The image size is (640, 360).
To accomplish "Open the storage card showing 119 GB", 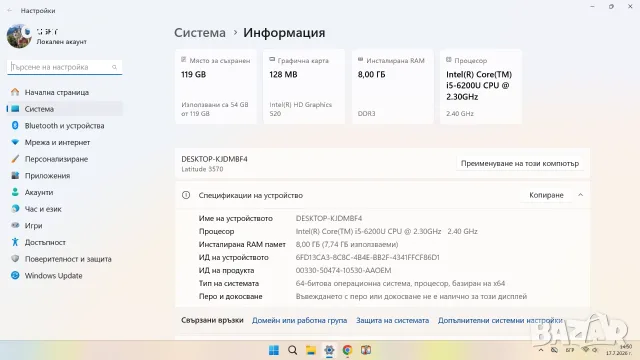I will point(216,87).
